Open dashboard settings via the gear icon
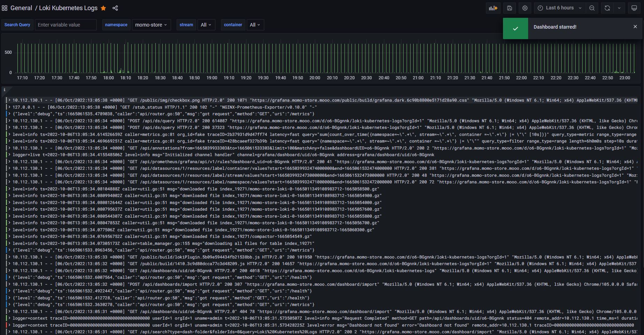Image resolution: width=644 pixels, height=335 pixels. click(525, 8)
